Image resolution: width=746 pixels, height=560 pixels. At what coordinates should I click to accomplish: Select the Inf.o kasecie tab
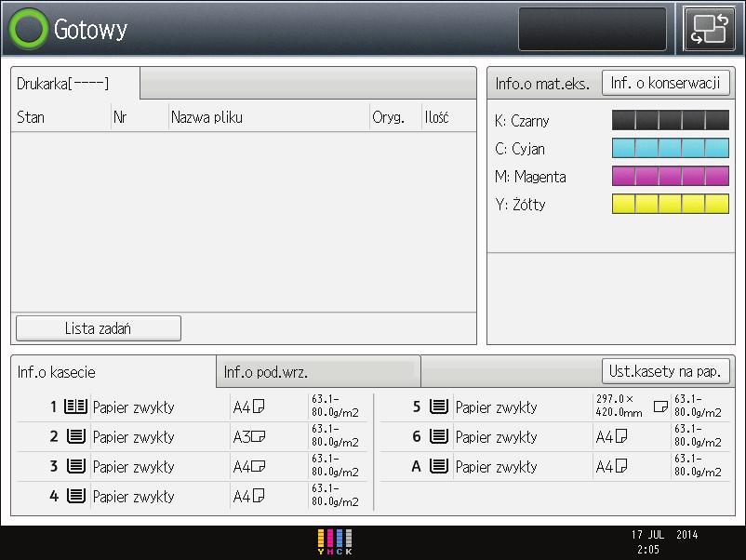pos(113,372)
